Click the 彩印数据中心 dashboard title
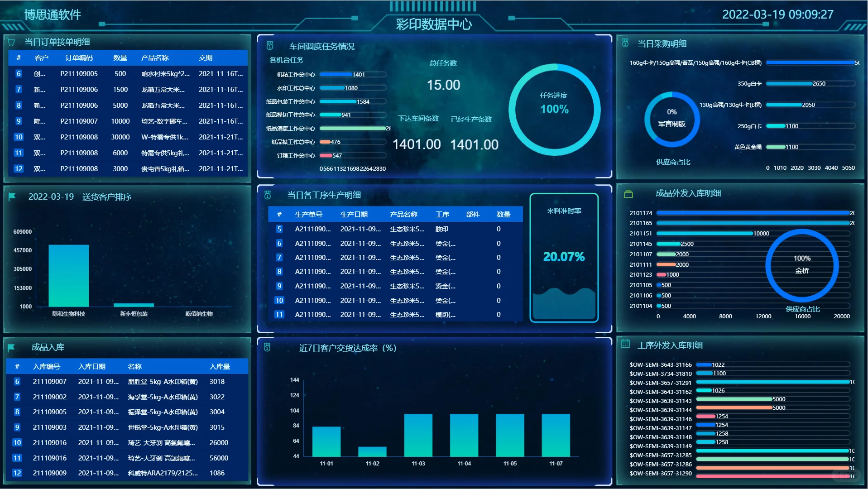Image resolution: width=868 pixels, height=489 pixels. [434, 24]
